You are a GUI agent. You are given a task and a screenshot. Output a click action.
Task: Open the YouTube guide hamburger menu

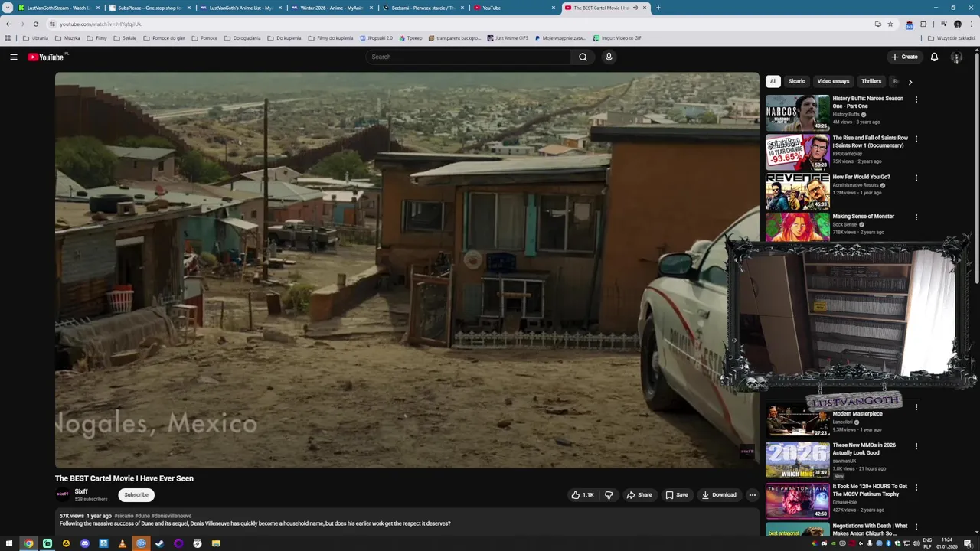[14, 57]
